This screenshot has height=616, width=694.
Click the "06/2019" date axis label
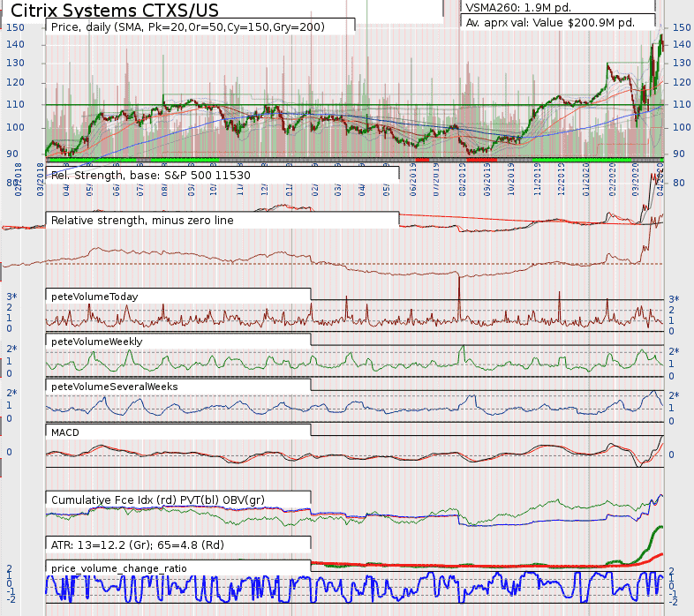pos(413,179)
